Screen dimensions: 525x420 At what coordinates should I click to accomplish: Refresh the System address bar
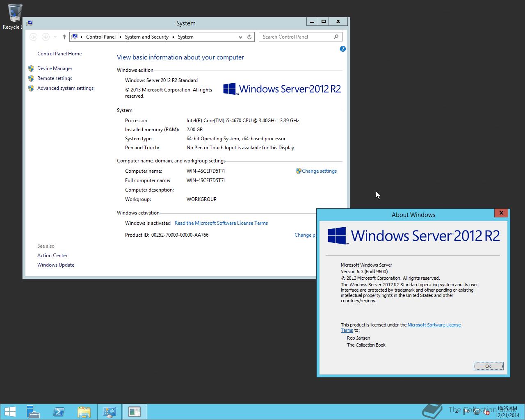pos(249,37)
